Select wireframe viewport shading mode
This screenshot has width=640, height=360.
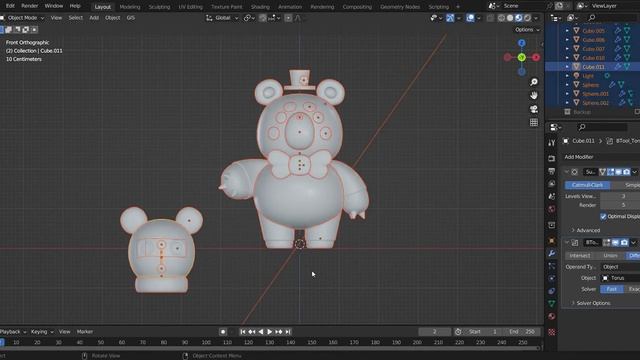pyautogui.click(x=501, y=18)
